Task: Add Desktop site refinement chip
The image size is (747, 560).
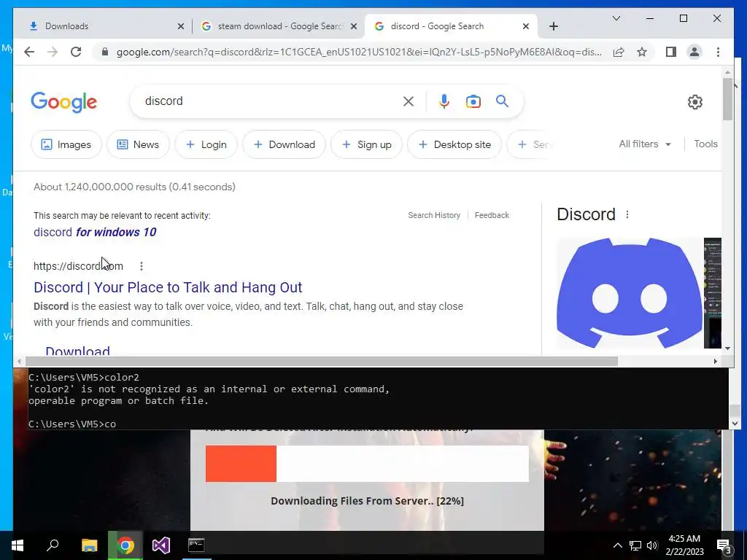Action: 454,144
